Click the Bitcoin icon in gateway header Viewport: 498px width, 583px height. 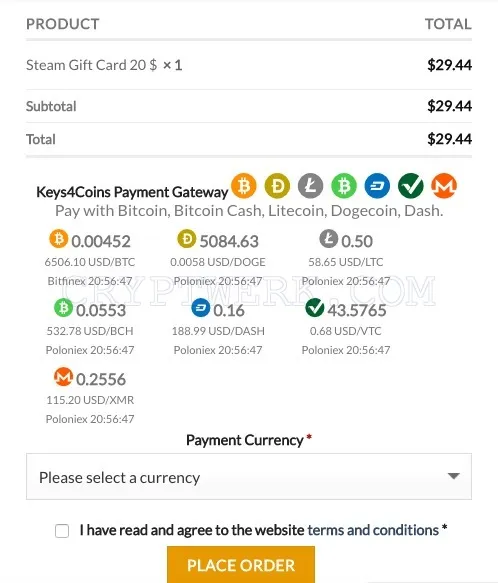[x=244, y=186]
